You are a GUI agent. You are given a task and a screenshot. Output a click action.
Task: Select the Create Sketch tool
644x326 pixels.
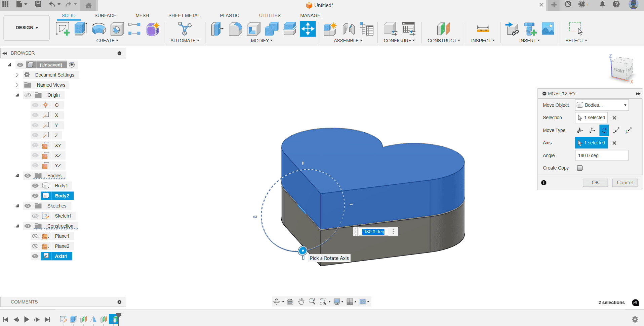pyautogui.click(x=63, y=29)
